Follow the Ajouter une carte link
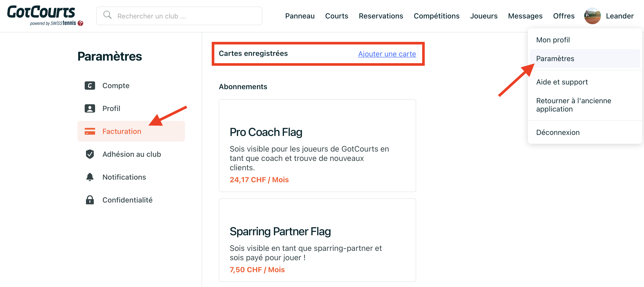The height and width of the screenshot is (287, 644). [387, 54]
